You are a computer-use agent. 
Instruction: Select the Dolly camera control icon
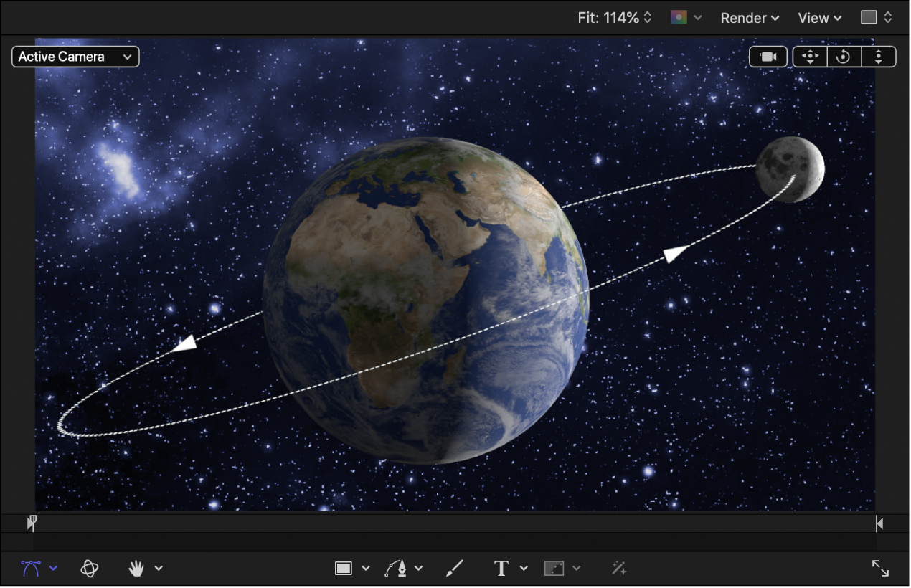[879, 57]
